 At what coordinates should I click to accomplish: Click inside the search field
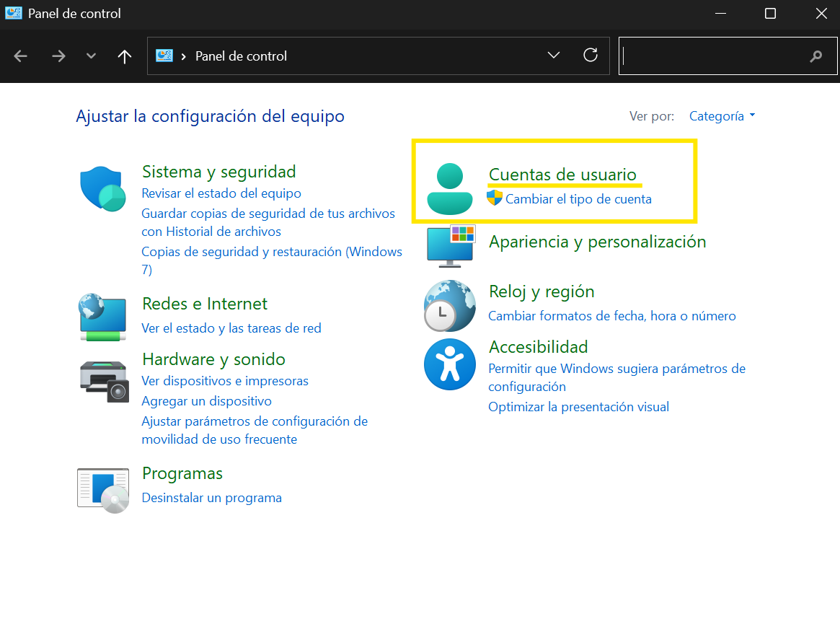pyautogui.click(x=721, y=56)
